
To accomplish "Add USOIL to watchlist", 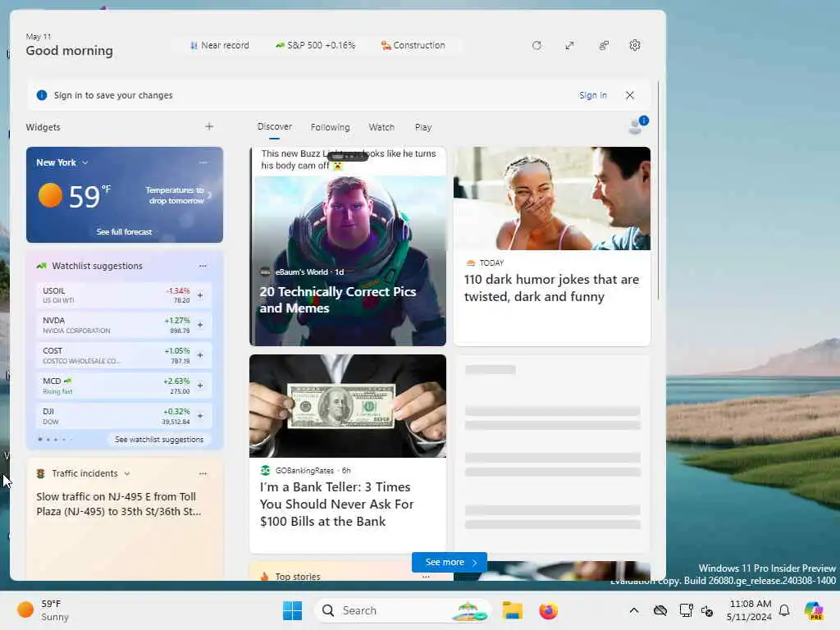I will click(200, 294).
